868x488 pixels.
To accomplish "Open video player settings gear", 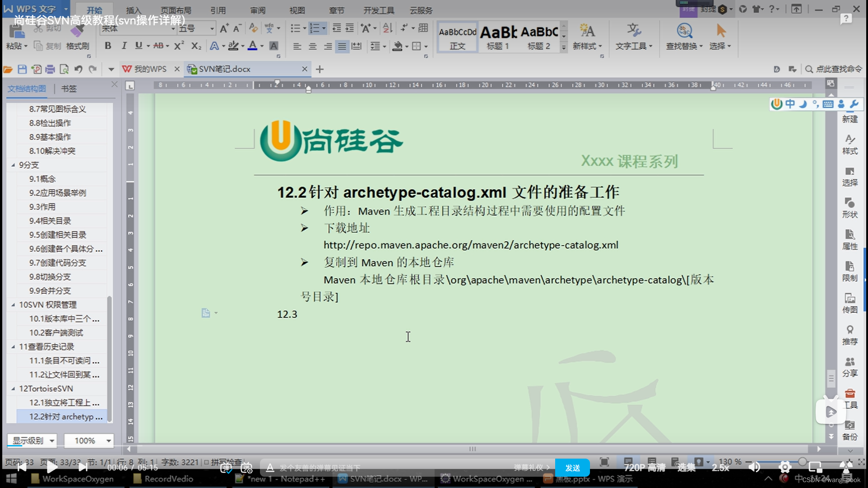I will tap(785, 467).
